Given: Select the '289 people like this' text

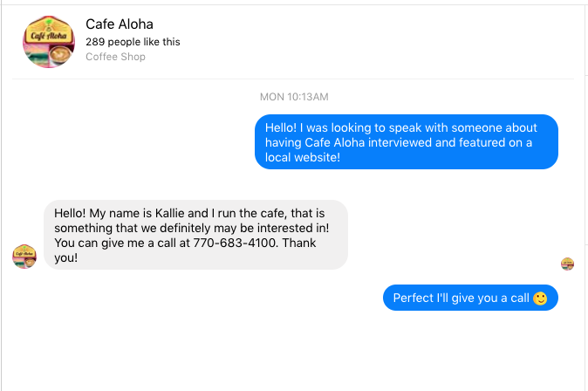Looking at the screenshot, I should pos(133,42).
